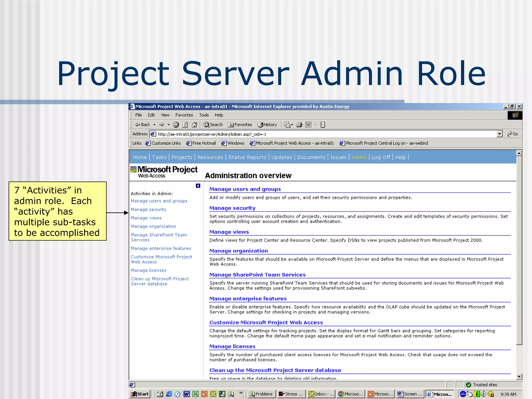532x399 pixels.
Task: Click the Stop loading icon in toolbar
Action: pos(176,125)
